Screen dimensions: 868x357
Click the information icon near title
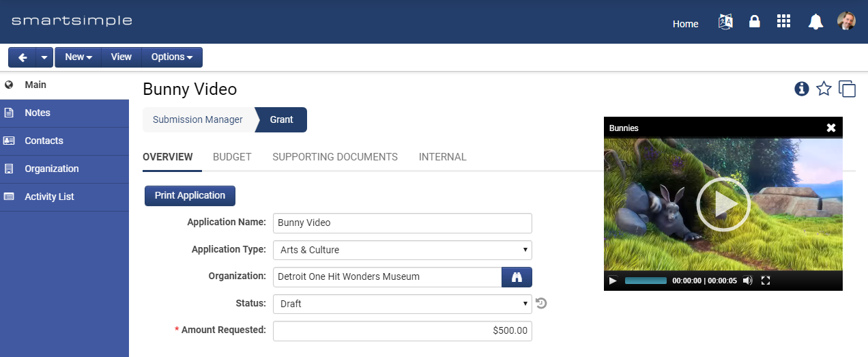click(x=802, y=89)
